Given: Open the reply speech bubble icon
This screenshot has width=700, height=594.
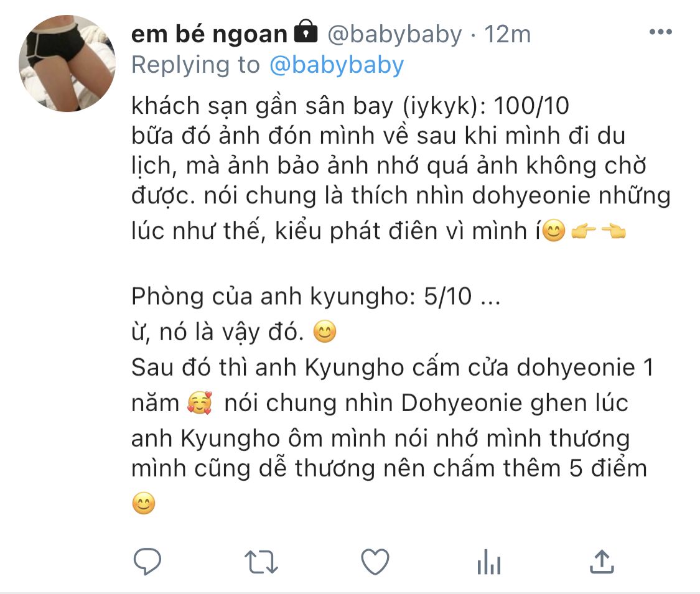Looking at the screenshot, I should (147, 561).
